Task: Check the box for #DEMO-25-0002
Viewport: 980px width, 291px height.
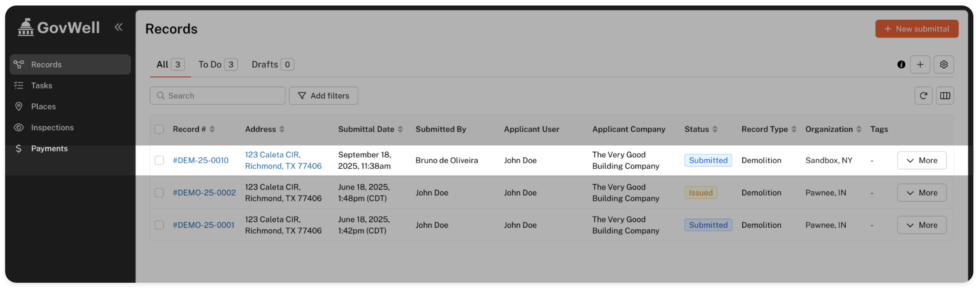Action: coord(159,193)
